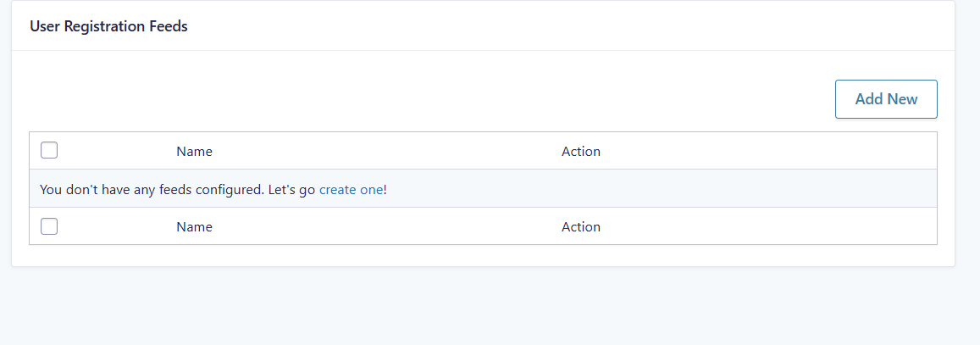Click the Add New button

click(x=886, y=99)
